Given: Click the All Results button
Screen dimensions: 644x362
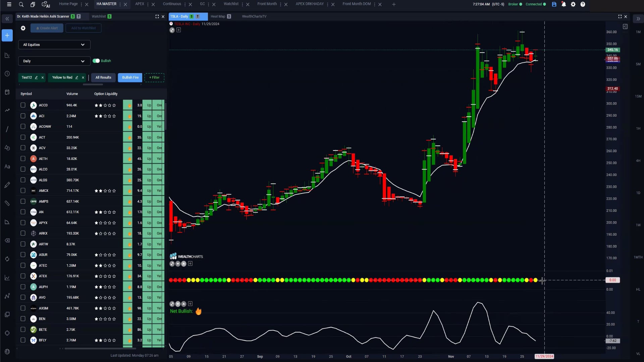Looking at the screenshot, I should click(103, 77).
